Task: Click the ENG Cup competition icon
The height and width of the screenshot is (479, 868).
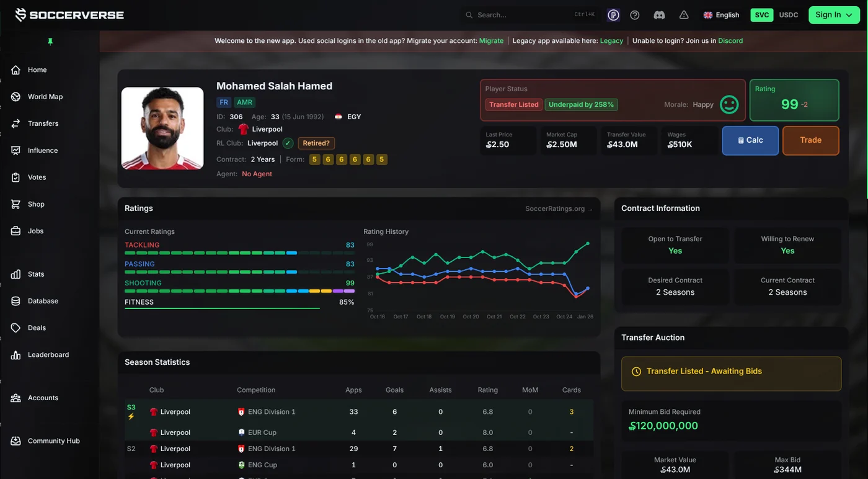Action: [242, 465]
